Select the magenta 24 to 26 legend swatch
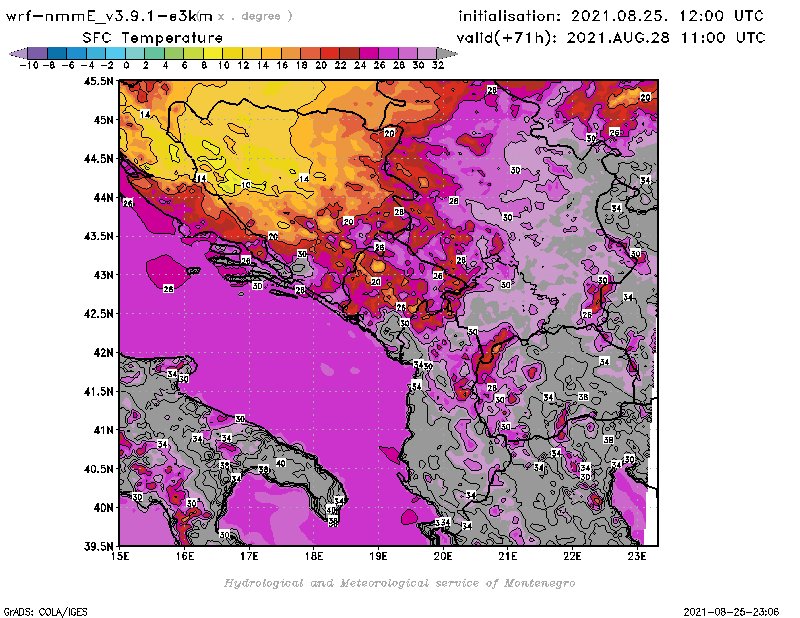Screen dimensions: 800x618 [369, 53]
